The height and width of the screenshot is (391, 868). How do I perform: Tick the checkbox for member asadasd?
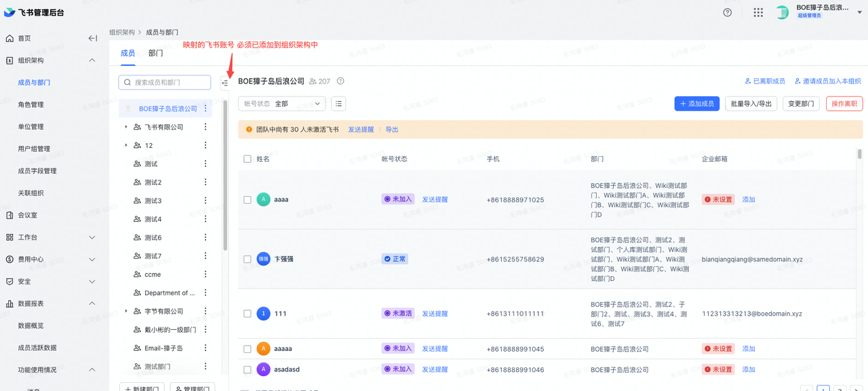(x=248, y=369)
